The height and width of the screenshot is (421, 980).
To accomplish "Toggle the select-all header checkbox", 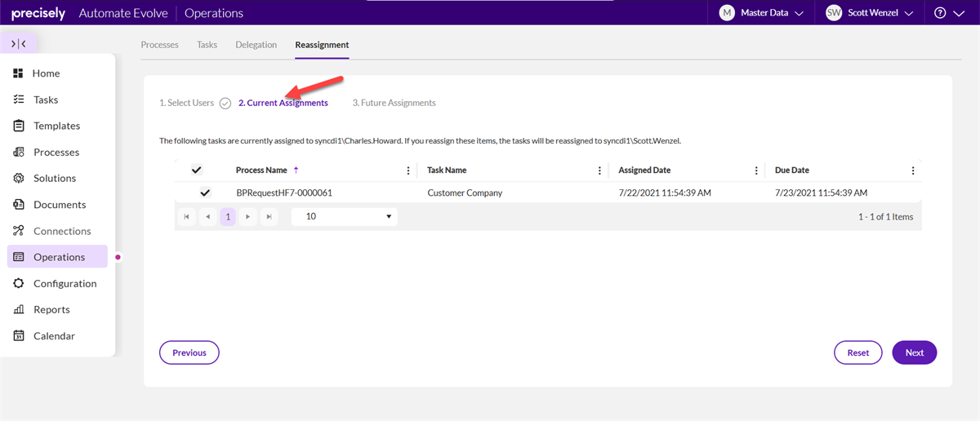I will click(196, 171).
